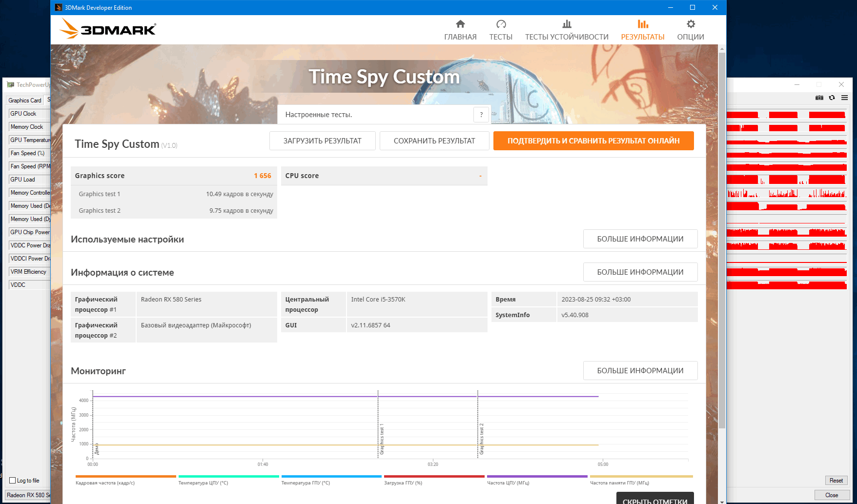
Task: Click VDDC sensor row in TechPowerUp
Action: click(29, 285)
